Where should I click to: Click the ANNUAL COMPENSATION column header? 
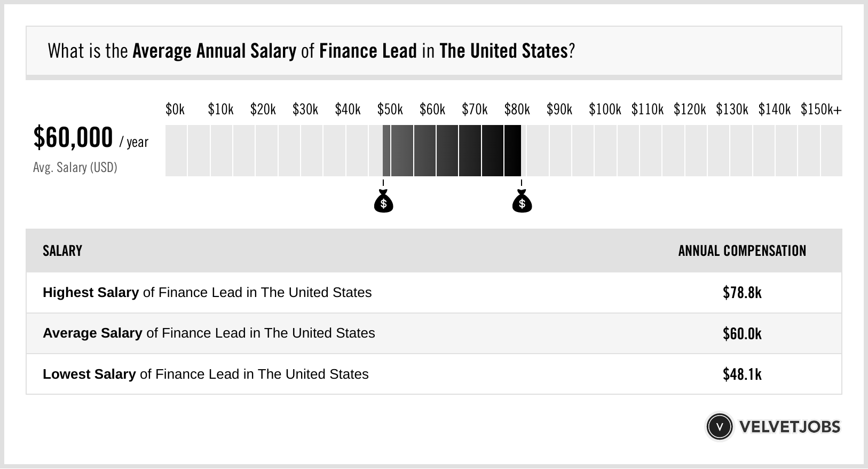click(742, 251)
